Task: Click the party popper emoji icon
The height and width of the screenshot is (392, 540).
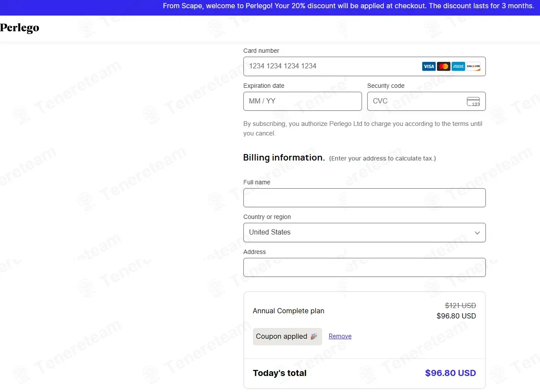Action: coord(314,336)
